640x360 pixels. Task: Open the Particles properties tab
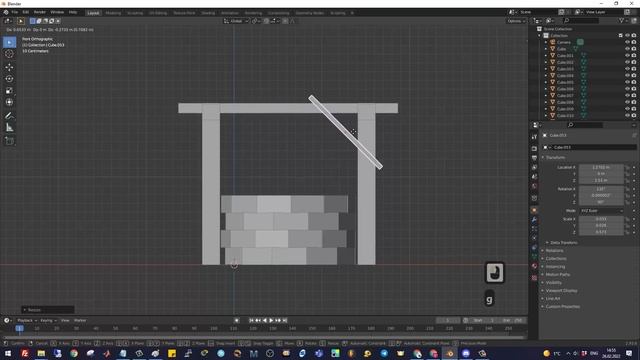coord(534,229)
